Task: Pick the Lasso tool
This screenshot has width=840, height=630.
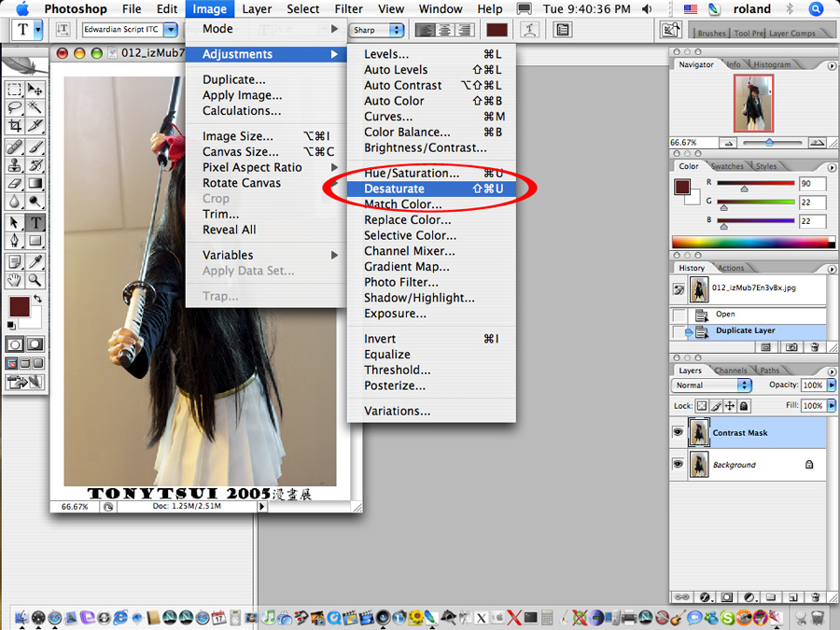Action: tap(15, 107)
